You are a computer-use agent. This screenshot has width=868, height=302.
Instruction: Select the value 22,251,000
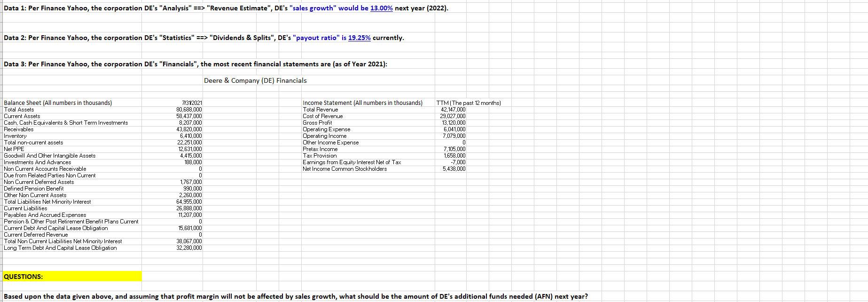[x=189, y=142]
